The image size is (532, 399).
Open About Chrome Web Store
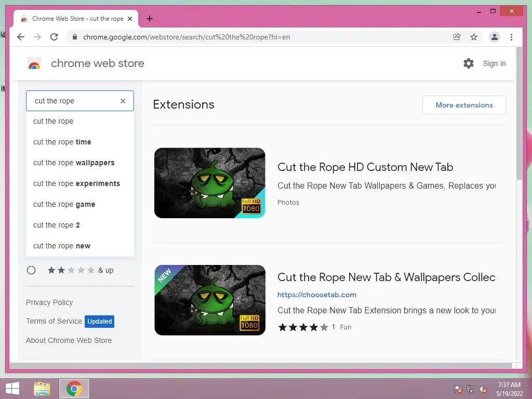click(69, 340)
